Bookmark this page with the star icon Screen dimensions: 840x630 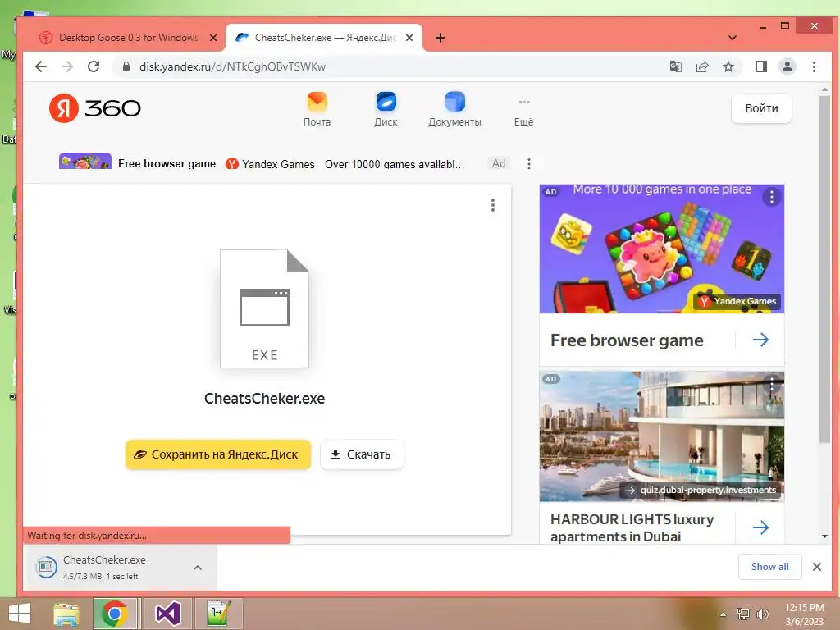tap(728, 66)
